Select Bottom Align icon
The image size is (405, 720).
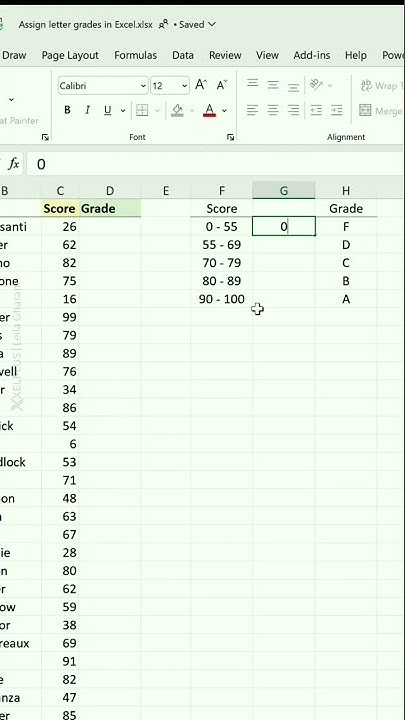(293, 85)
